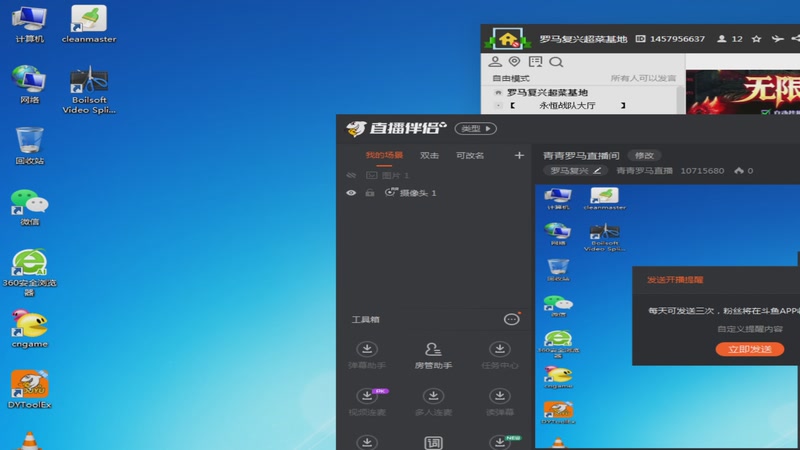Open the 房管助手 tool
The height and width of the screenshot is (450, 800).
pyautogui.click(x=433, y=355)
